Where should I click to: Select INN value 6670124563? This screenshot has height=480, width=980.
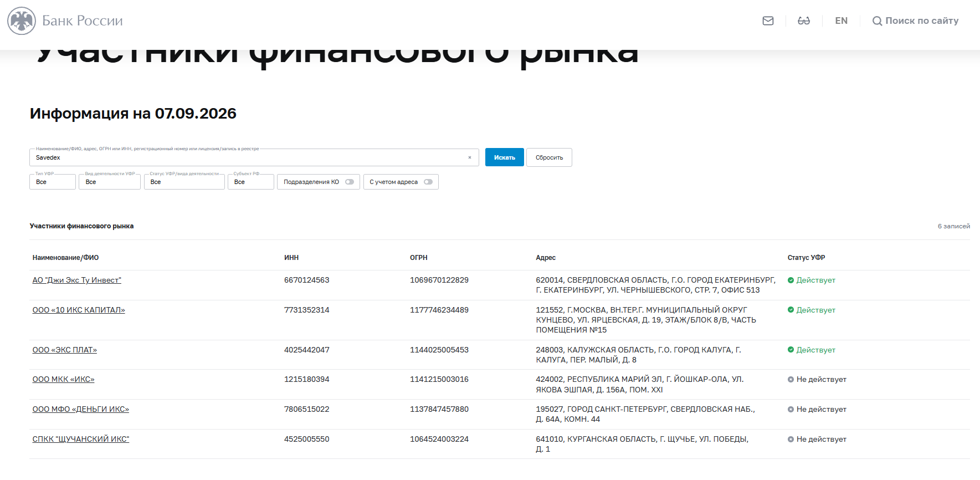tap(307, 280)
